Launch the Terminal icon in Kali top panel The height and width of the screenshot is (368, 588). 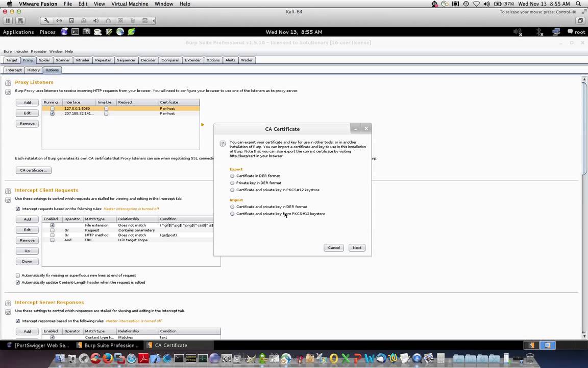(76, 32)
